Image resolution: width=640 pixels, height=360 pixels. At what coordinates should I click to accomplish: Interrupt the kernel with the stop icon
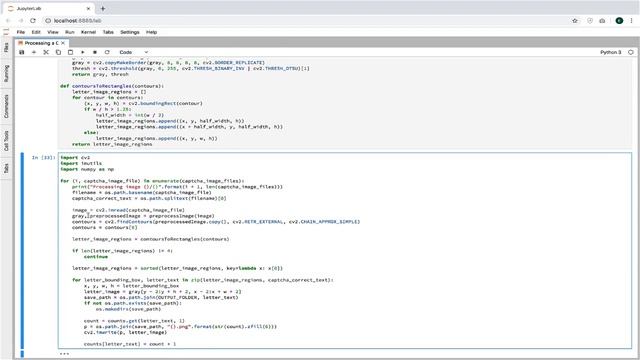[95, 52]
